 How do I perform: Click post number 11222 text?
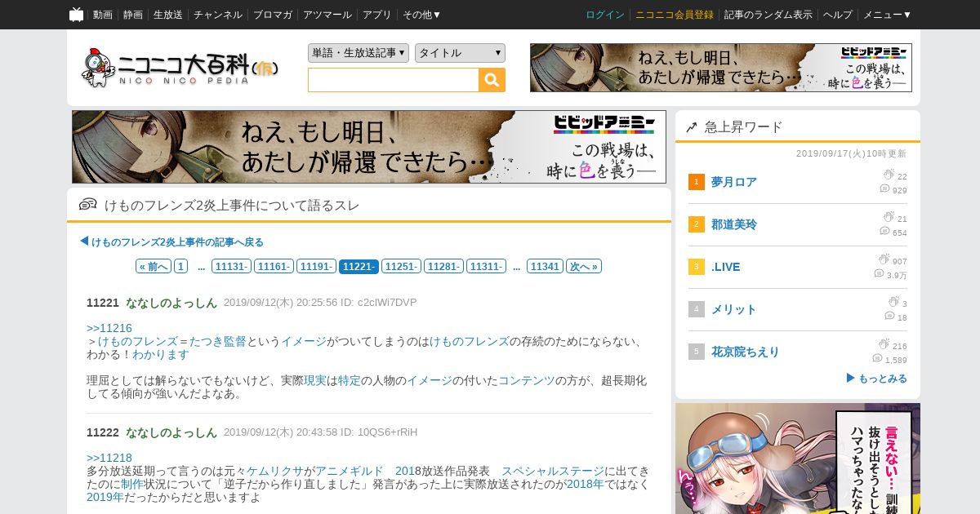103,432
